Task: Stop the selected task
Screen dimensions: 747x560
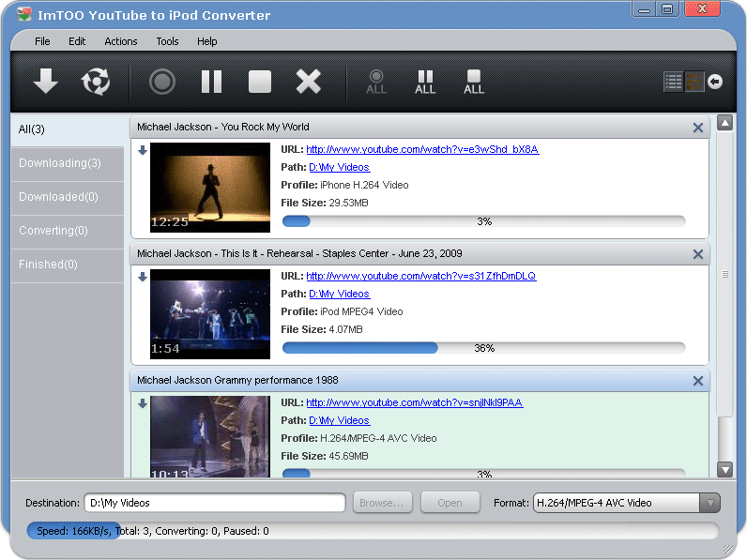Action: [x=260, y=82]
